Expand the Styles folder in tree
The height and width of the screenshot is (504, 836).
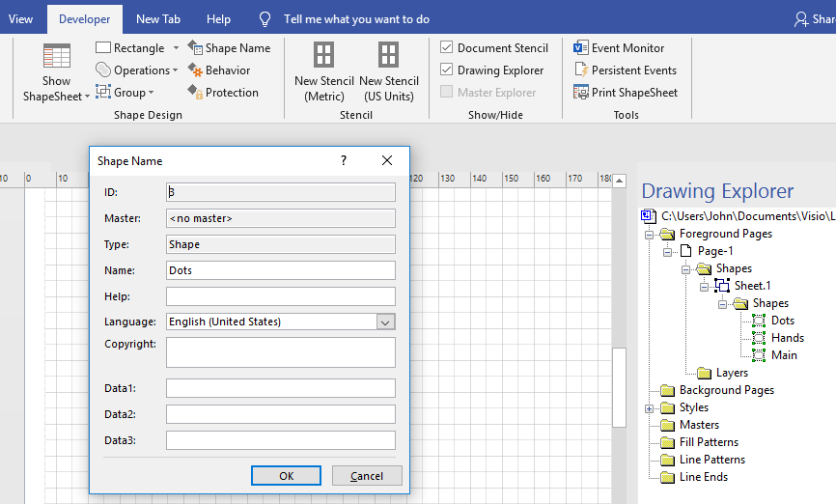click(x=650, y=408)
